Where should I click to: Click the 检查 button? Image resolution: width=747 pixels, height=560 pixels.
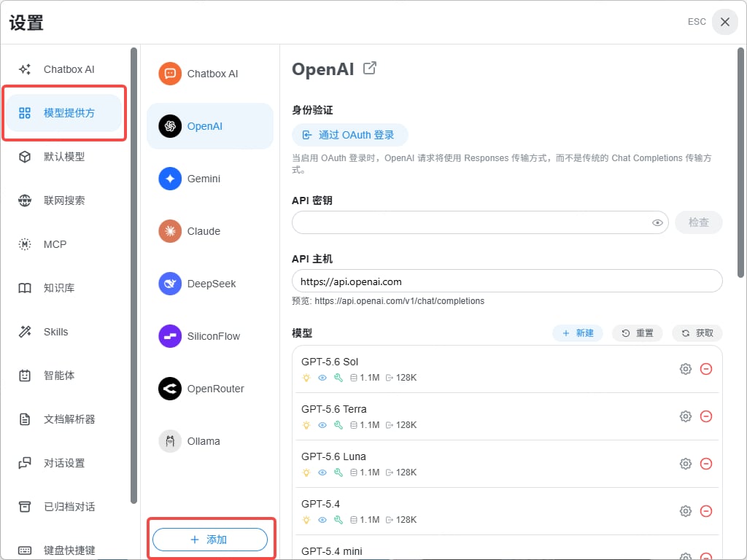[698, 222]
